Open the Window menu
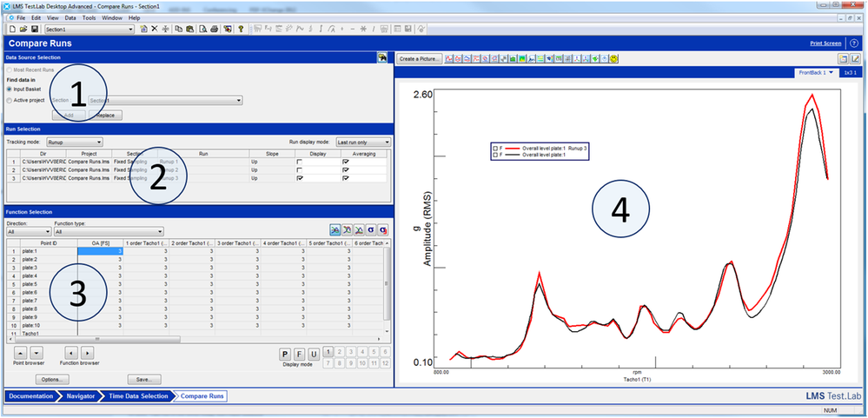The width and height of the screenshot is (868, 418). tap(112, 17)
